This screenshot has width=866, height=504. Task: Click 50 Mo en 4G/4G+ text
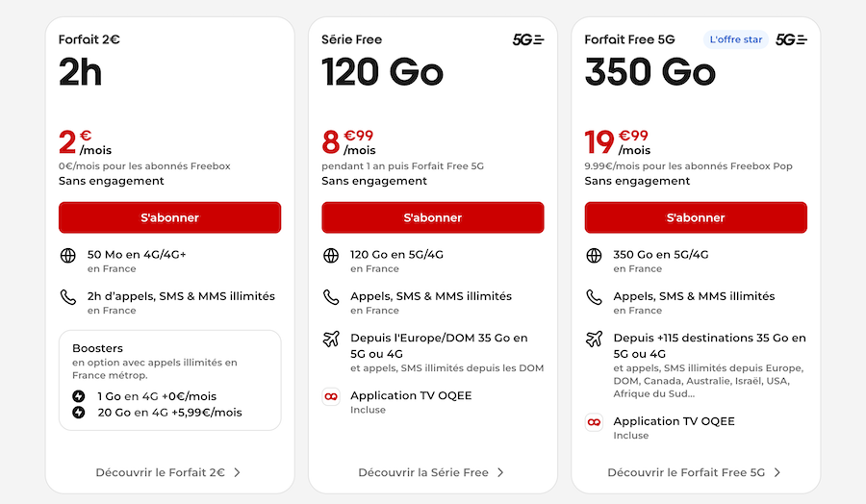click(137, 255)
